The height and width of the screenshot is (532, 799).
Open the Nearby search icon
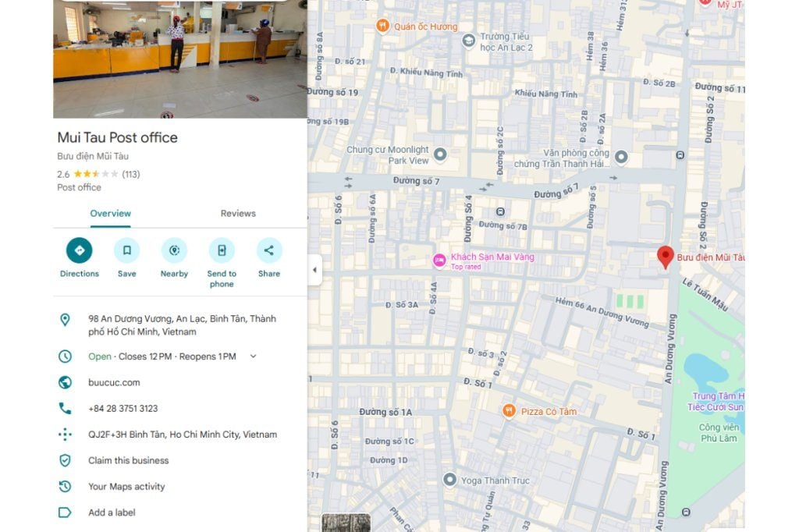click(x=174, y=250)
